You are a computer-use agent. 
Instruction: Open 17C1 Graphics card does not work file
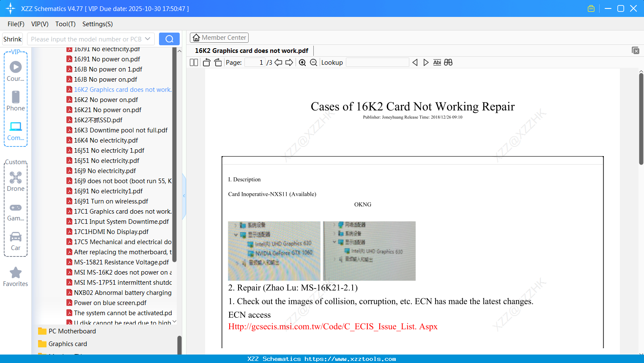pos(119,212)
